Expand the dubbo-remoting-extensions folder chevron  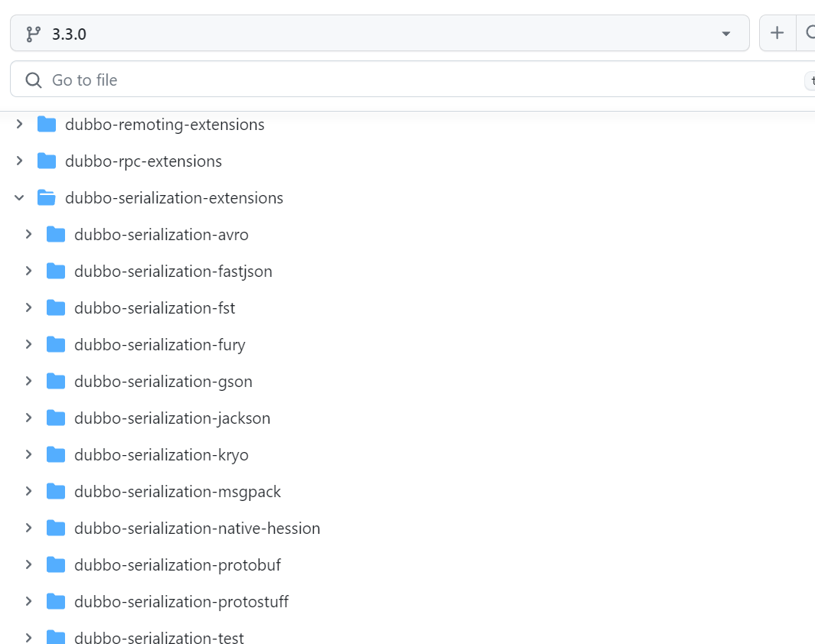click(20, 124)
